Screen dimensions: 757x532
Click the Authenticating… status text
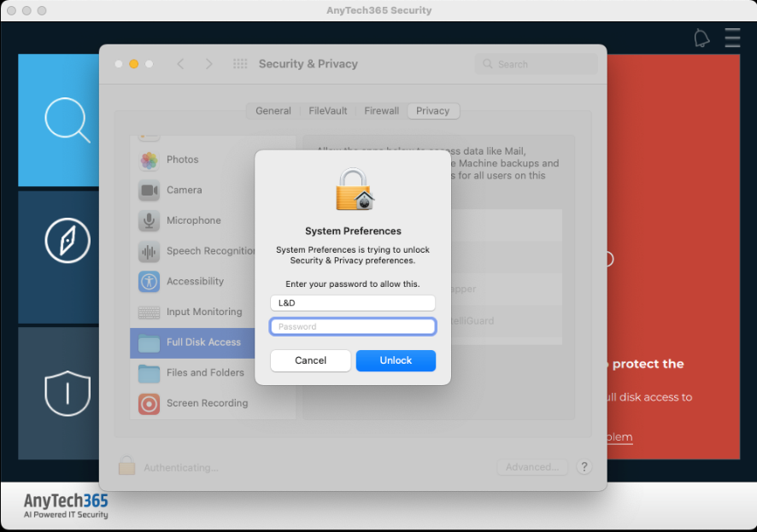181,467
